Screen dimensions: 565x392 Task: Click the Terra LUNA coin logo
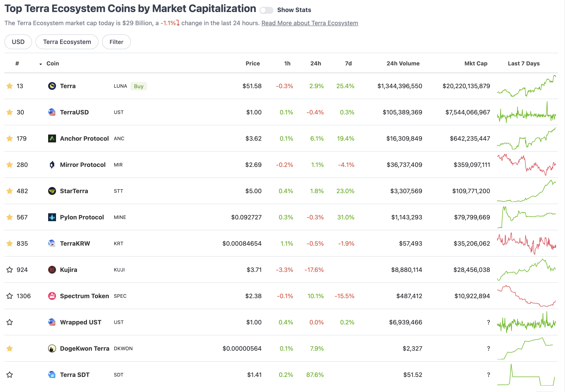click(x=52, y=86)
